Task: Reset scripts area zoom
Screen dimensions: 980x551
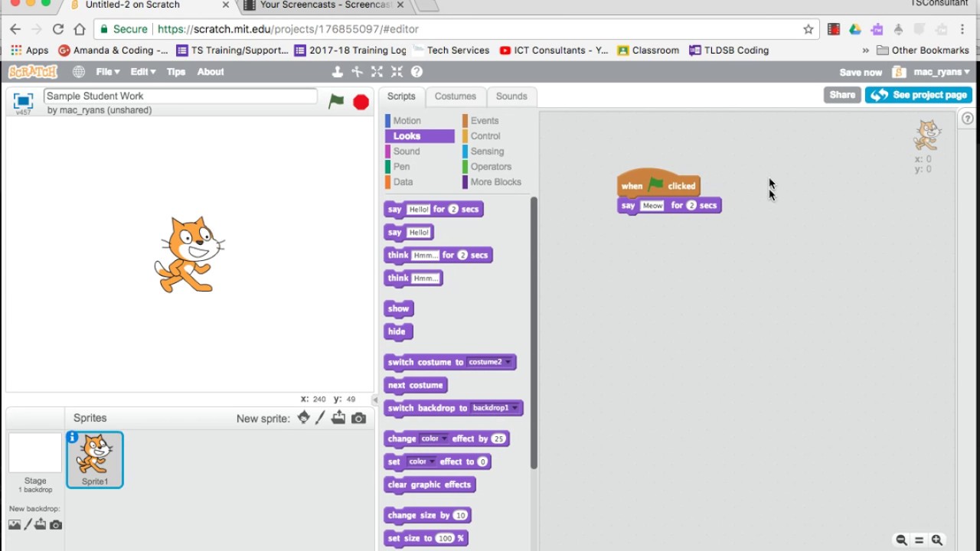Action: [x=920, y=540]
